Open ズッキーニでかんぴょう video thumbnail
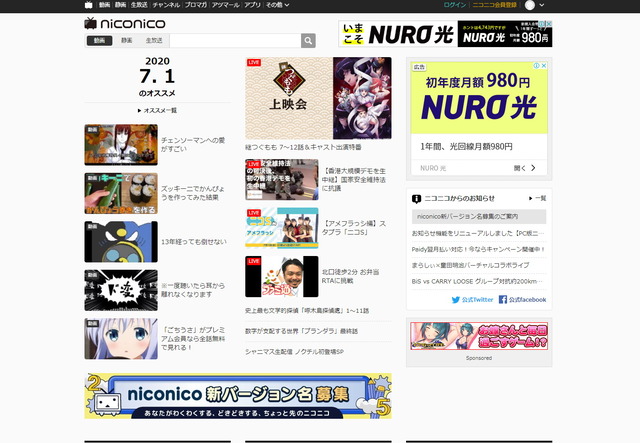640x443 pixels. 121,194
